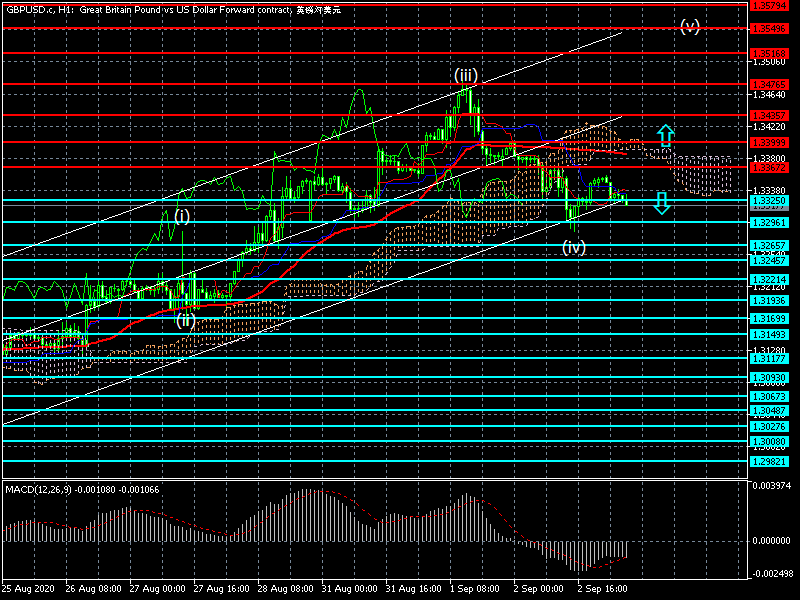Click the 1.35060 price scale value

[769, 62]
